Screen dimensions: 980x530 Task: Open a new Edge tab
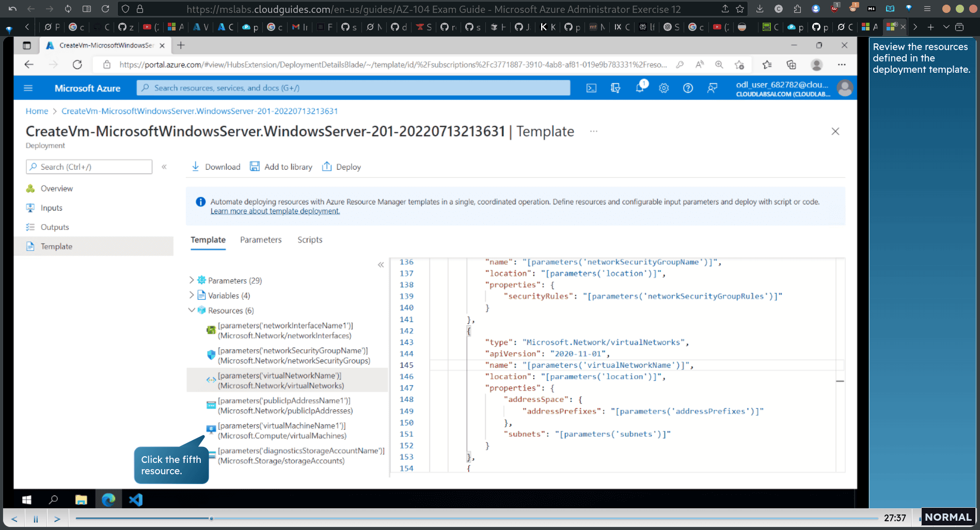(x=181, y=45)
